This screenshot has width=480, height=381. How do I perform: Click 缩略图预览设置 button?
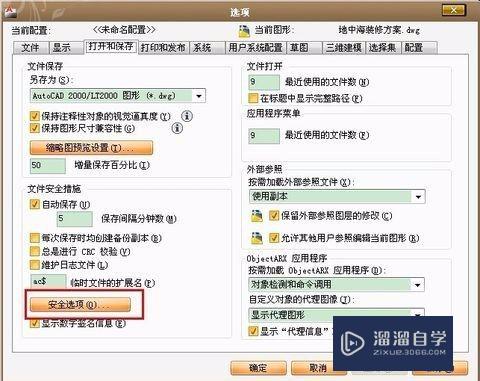click(91, 148)
